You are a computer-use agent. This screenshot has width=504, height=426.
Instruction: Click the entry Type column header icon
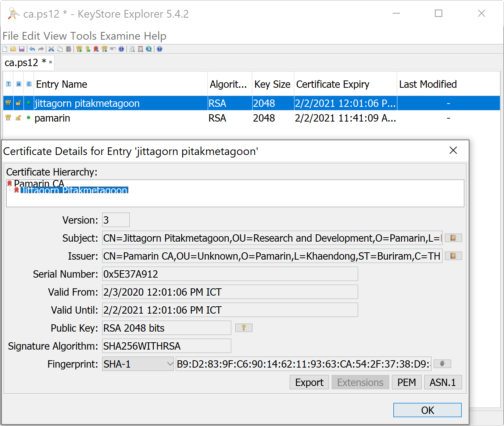click(x=8, y=84)
